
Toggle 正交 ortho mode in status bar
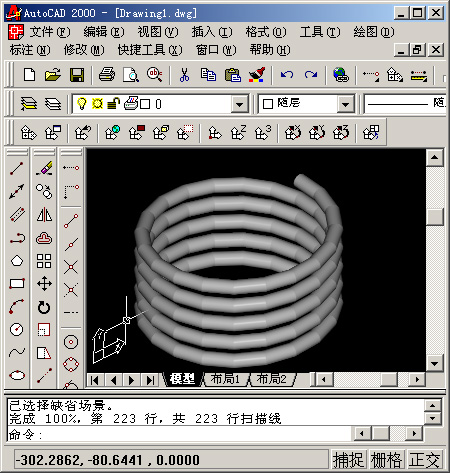tap(425, 460)
